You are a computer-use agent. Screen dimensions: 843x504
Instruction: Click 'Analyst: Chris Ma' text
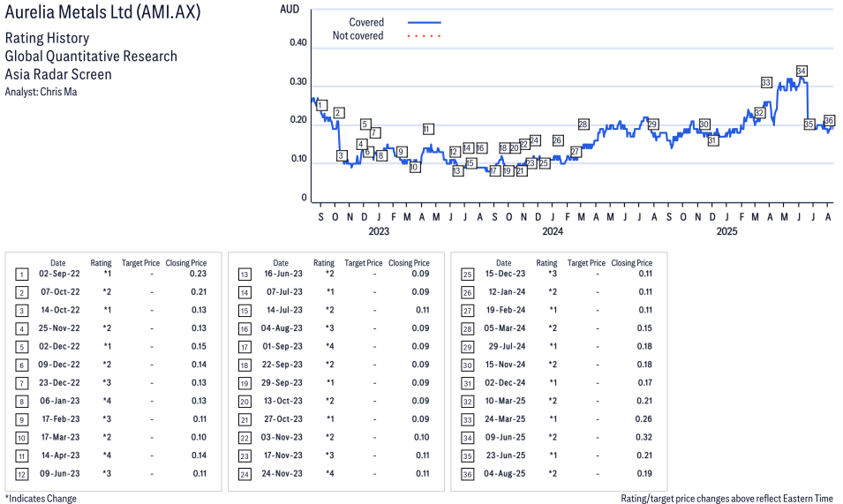pos(41,92)
